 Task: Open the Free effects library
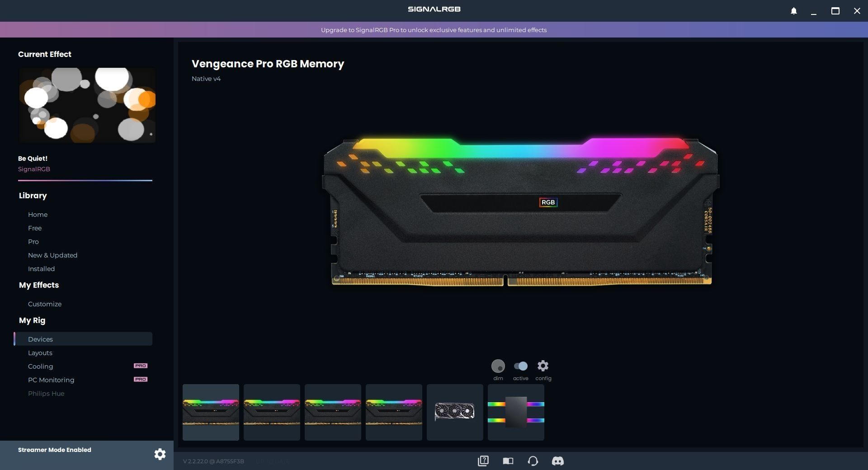pos(35,228)
